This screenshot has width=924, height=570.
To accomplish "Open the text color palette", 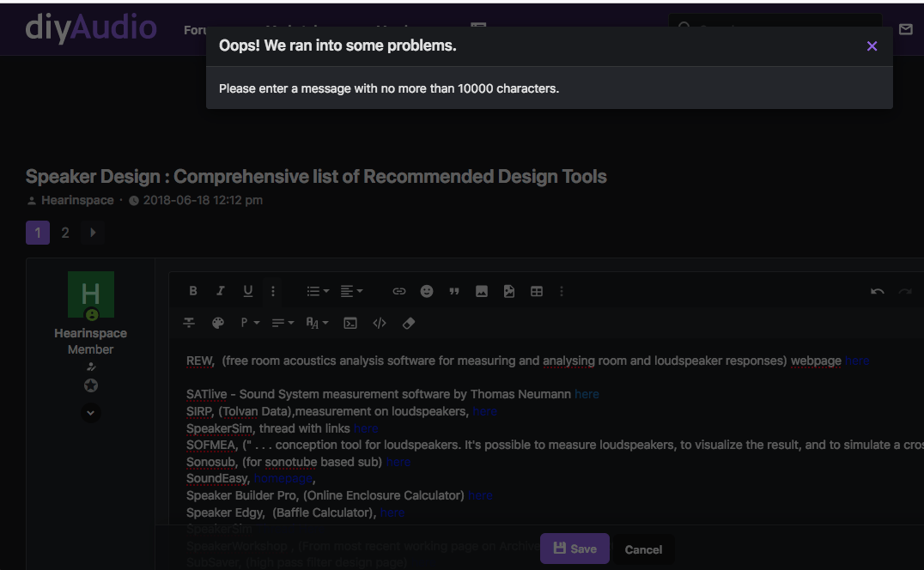I will (218, 323).
